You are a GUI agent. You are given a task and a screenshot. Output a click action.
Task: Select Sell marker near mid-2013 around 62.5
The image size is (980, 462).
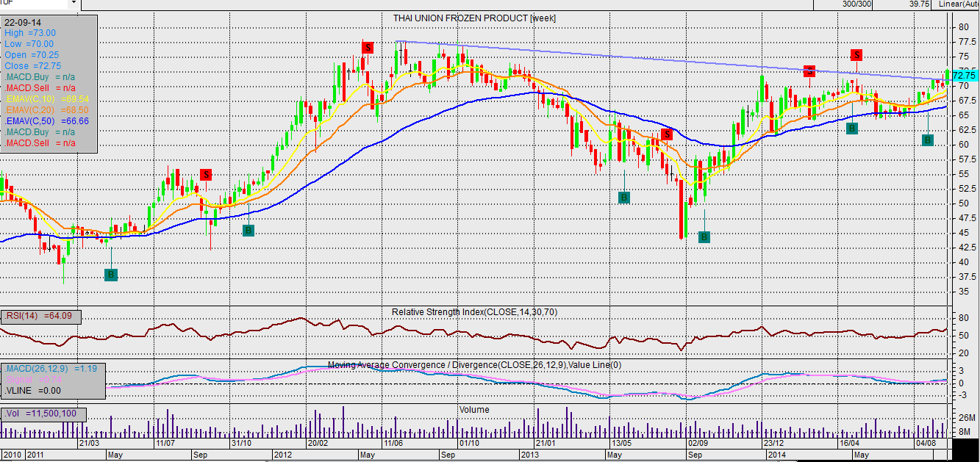click(667, 134)
